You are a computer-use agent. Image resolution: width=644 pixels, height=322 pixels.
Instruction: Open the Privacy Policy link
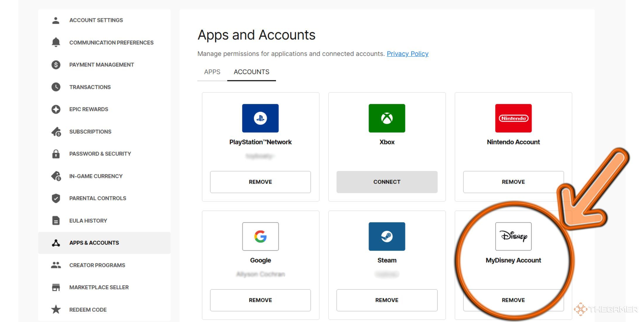click(x=407, y=54)
